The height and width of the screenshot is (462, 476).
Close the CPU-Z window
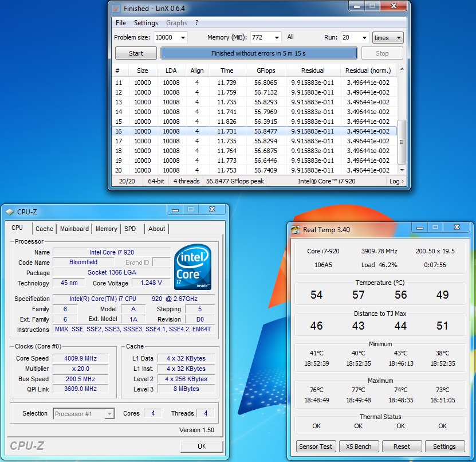[x=212, y=210]
